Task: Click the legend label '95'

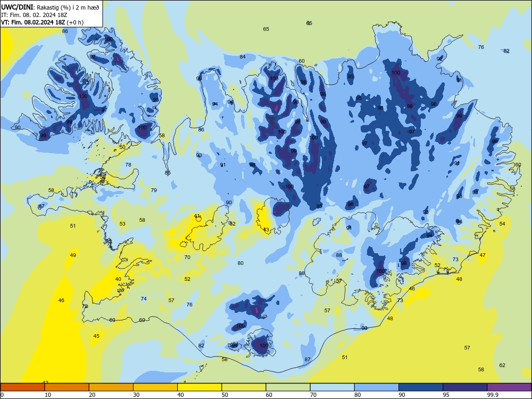Action: (x=446, y=395)
